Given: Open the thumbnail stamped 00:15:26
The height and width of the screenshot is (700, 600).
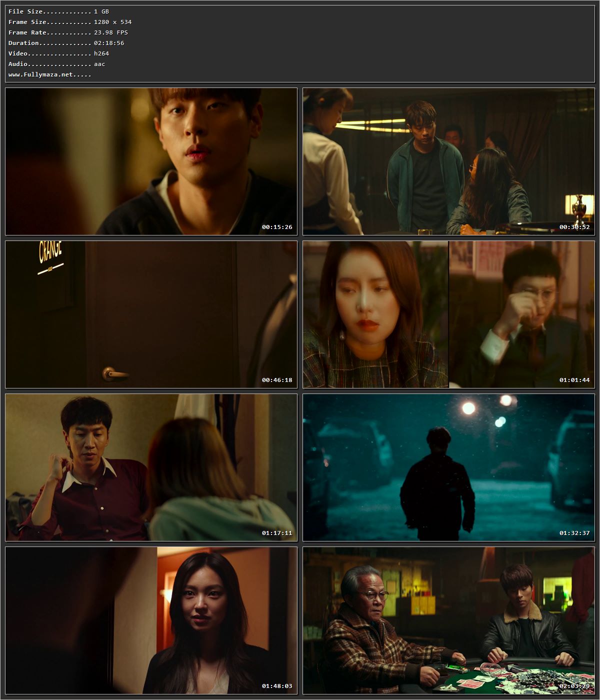Looking at the screenshot, I should click(151, 161).
